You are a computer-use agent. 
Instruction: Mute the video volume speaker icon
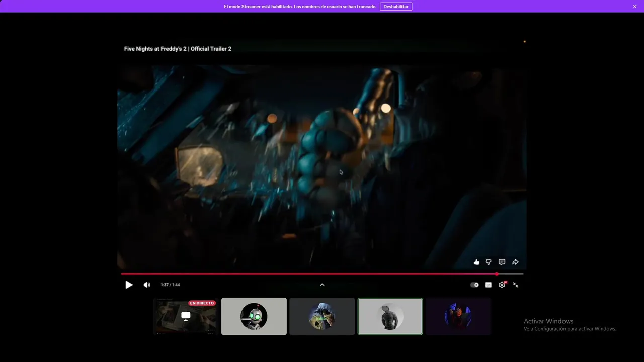147,285
